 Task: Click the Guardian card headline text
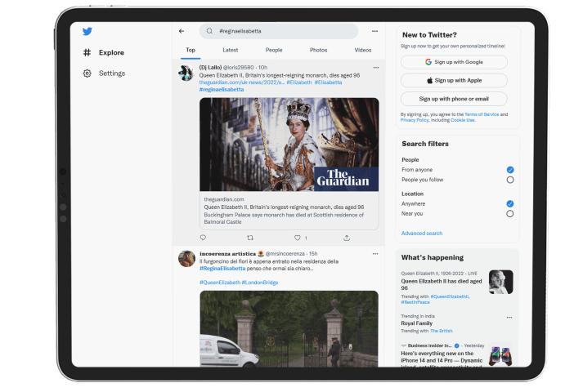click(284, 207)
